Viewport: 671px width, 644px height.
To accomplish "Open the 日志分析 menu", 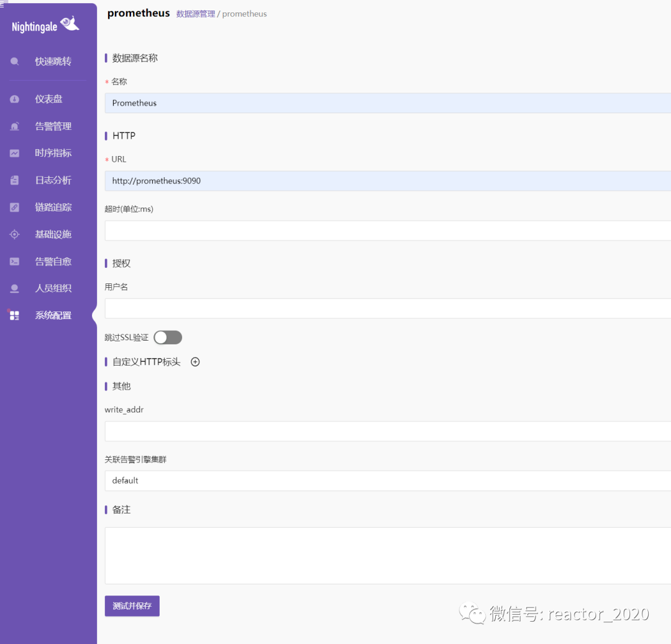I will [53, 180].
